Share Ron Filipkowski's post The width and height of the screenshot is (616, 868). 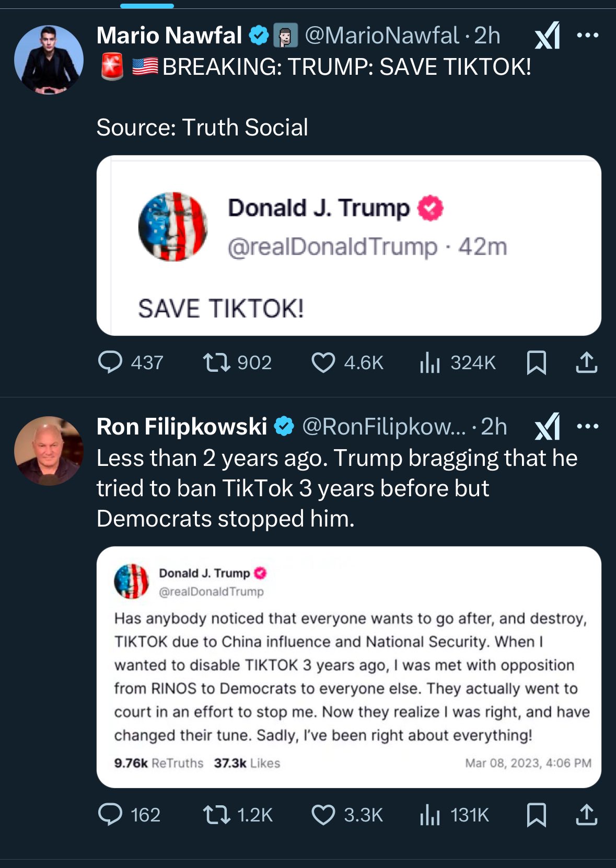586,815
